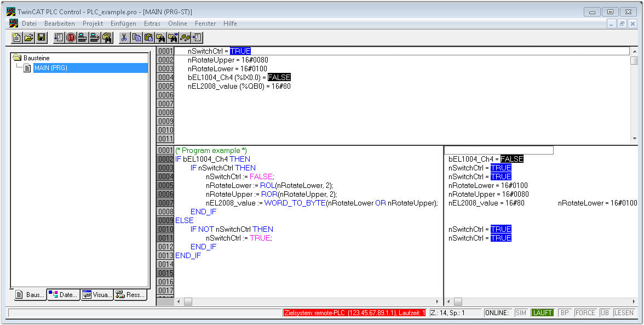Screen dimensions: 644x325
Task: Click the Paste clipboard icon
Action: coord(148,37)
